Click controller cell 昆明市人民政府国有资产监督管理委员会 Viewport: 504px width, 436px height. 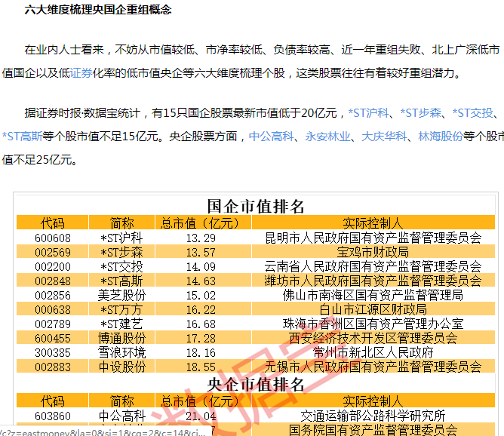[x=373, y=238]
